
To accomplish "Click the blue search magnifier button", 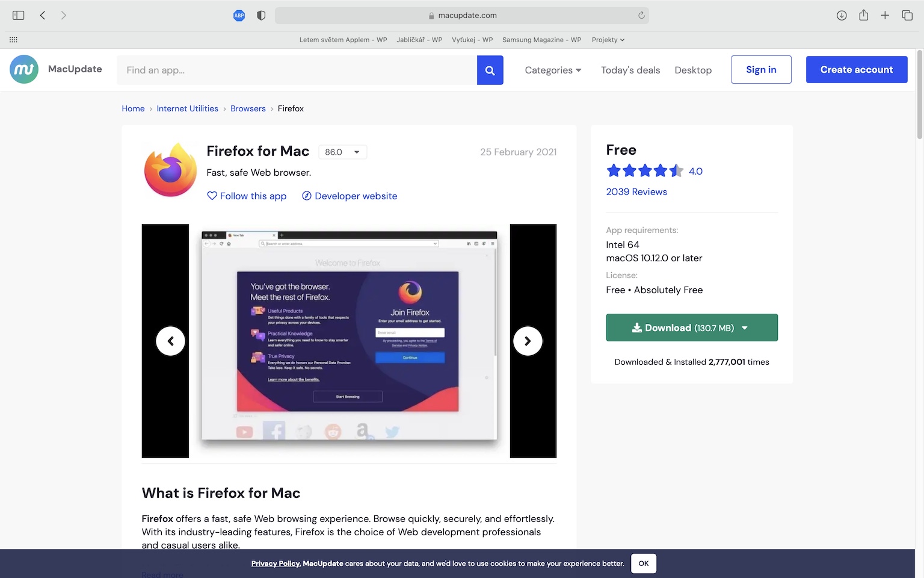I will pyautogui.click(x=490, y=70).
